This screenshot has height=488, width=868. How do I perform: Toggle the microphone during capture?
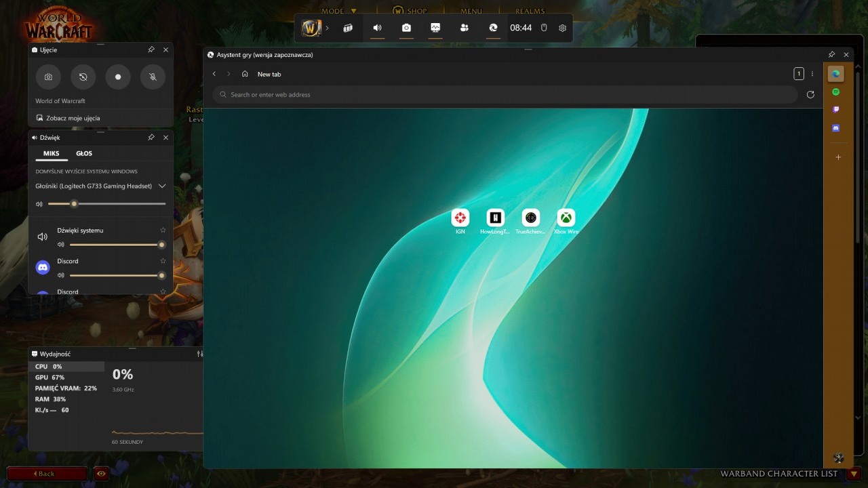click(x=153, y=77)
